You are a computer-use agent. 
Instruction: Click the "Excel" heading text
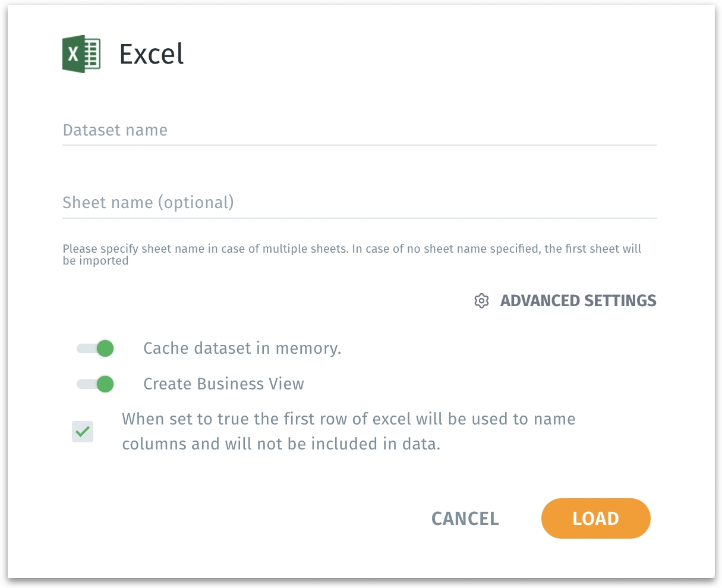coord(152,54)
